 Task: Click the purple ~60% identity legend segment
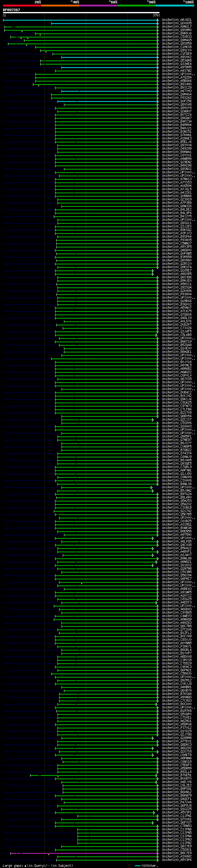98,6
